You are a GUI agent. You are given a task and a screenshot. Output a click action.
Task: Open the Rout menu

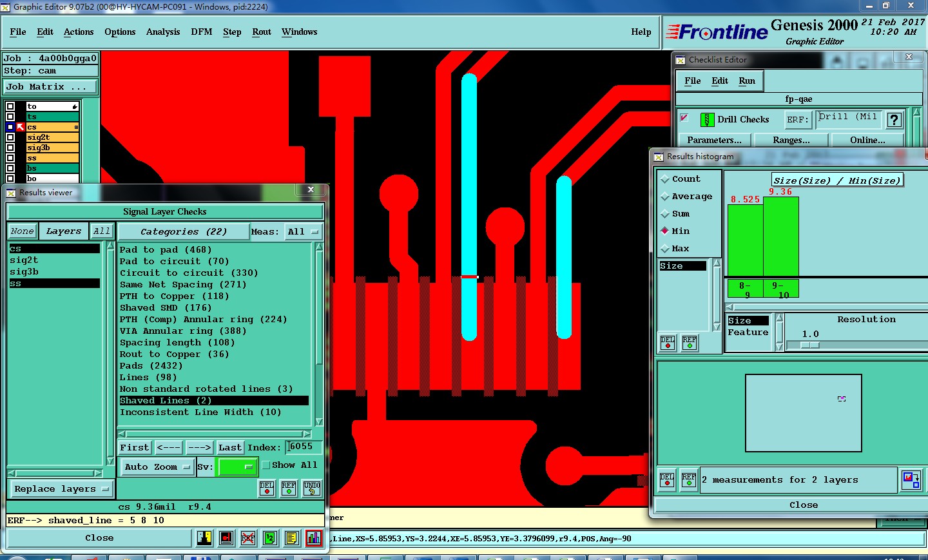[262, 32]
